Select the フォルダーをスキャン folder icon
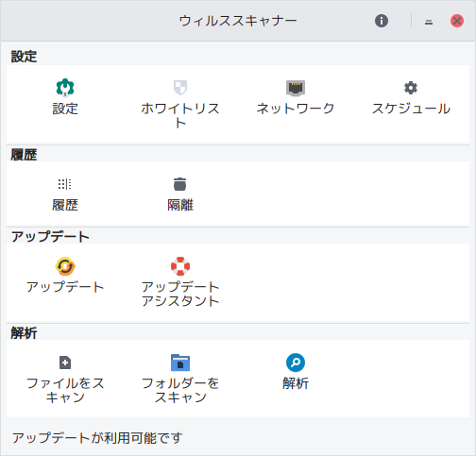The height and width of the screenshot is (456, 476). pyautogui.click(x=180, y=363)
